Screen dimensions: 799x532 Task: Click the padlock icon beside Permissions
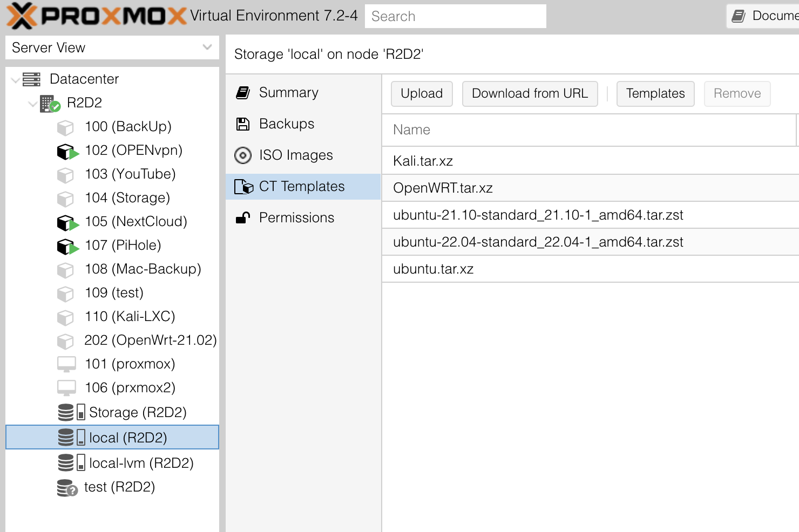tap(243, 217)
